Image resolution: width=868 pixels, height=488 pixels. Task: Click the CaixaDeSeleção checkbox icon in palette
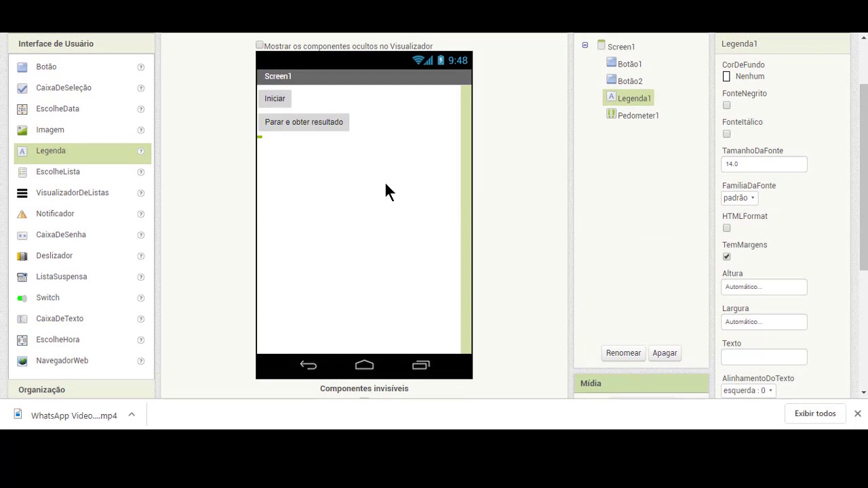pos(22,88)
